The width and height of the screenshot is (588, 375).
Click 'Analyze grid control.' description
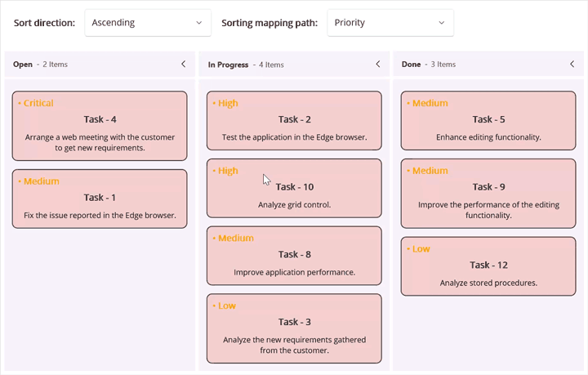coord(294,205)
